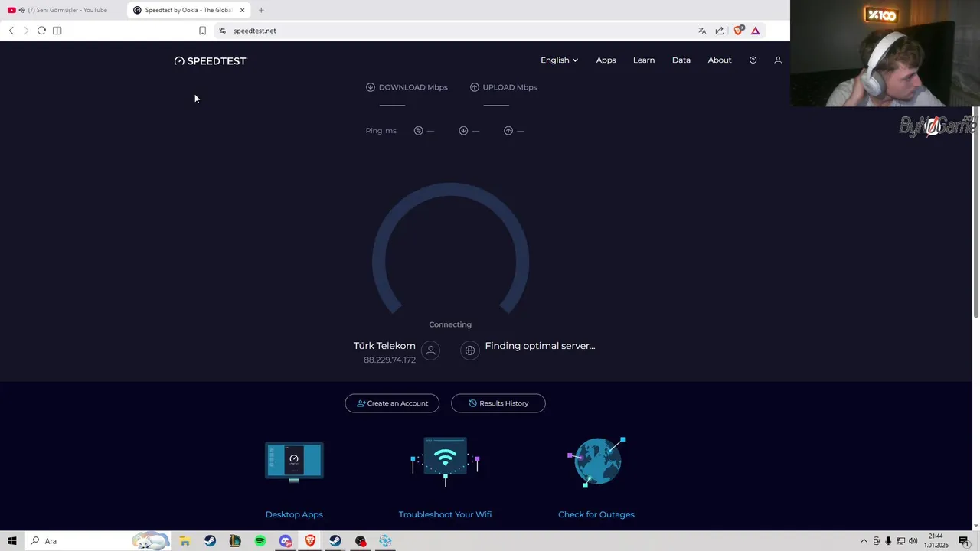Open the volume speaker tray icon

[913, 541]
